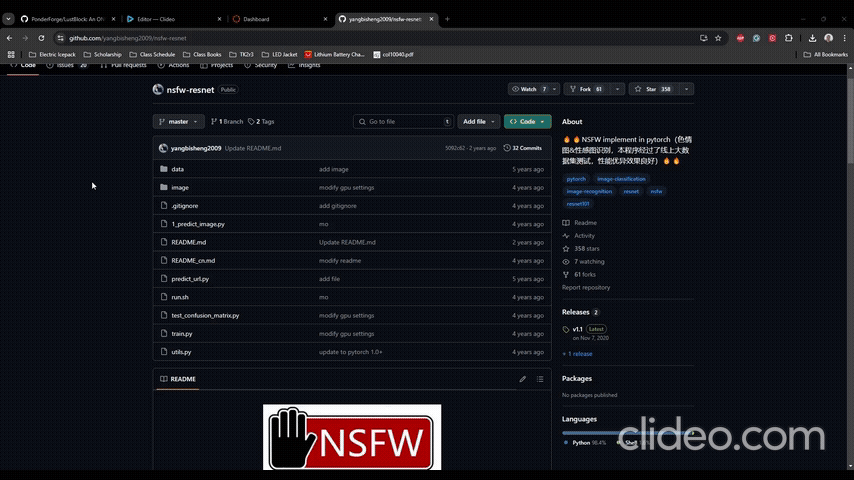
Task: Open the Actions repository tab
Action: click(173, 65)
